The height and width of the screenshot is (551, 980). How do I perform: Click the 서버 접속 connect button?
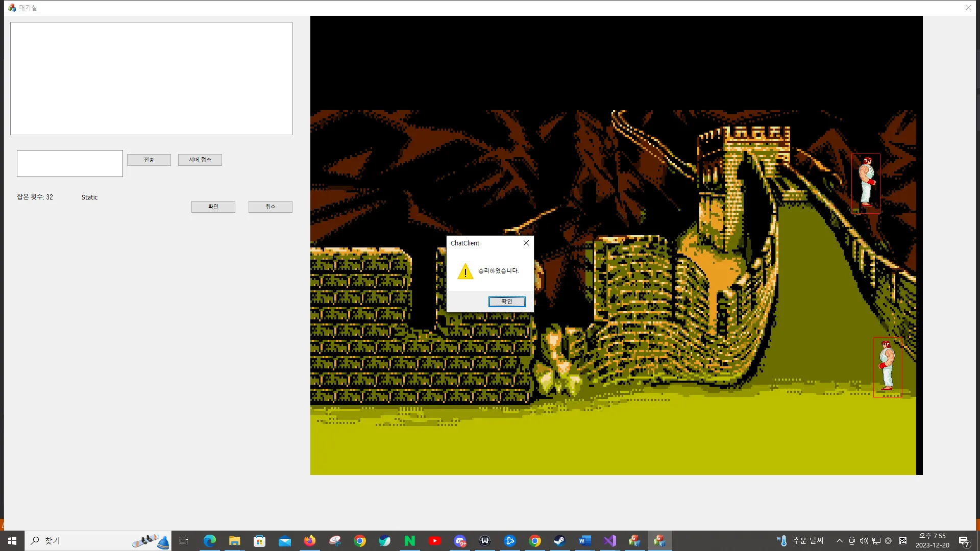[x=200, y=160]
